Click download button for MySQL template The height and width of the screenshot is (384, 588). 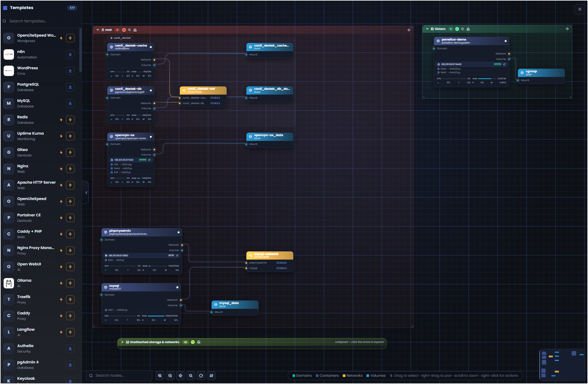pyautogui.click(x=70, y=103)
